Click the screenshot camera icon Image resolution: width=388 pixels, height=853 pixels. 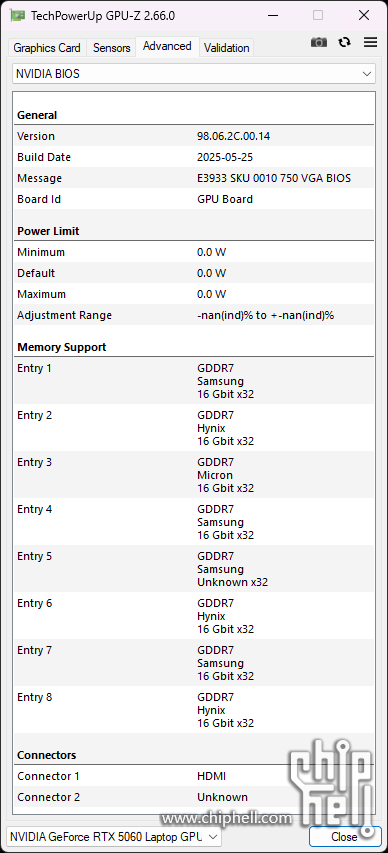pos(319,42)
